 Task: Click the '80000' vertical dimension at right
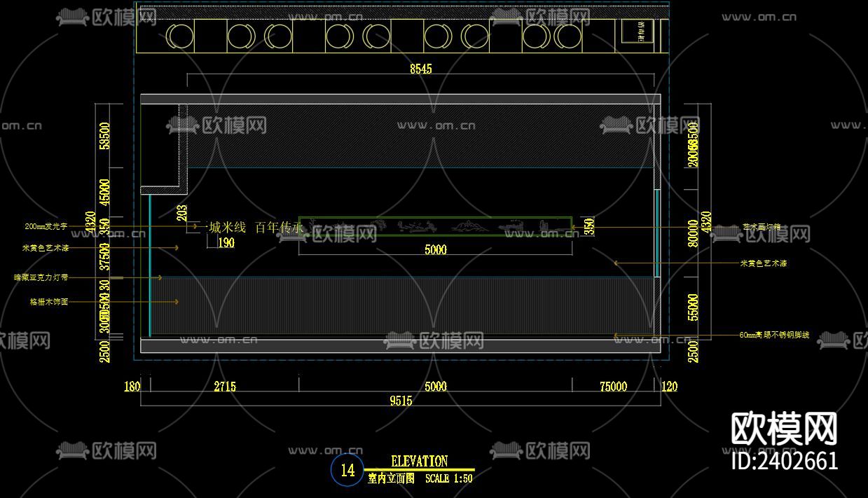coord(693,234)
